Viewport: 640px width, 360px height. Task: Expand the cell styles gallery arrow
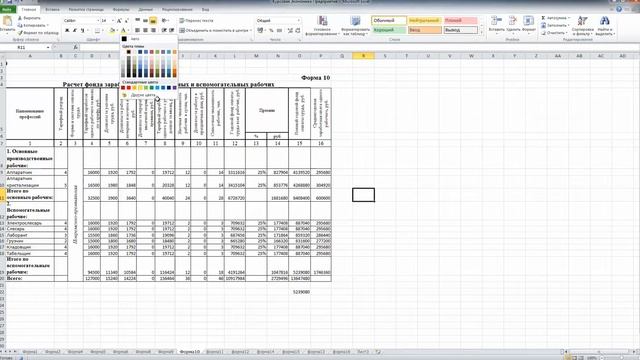pyautogui.click(x=481, y=32)
